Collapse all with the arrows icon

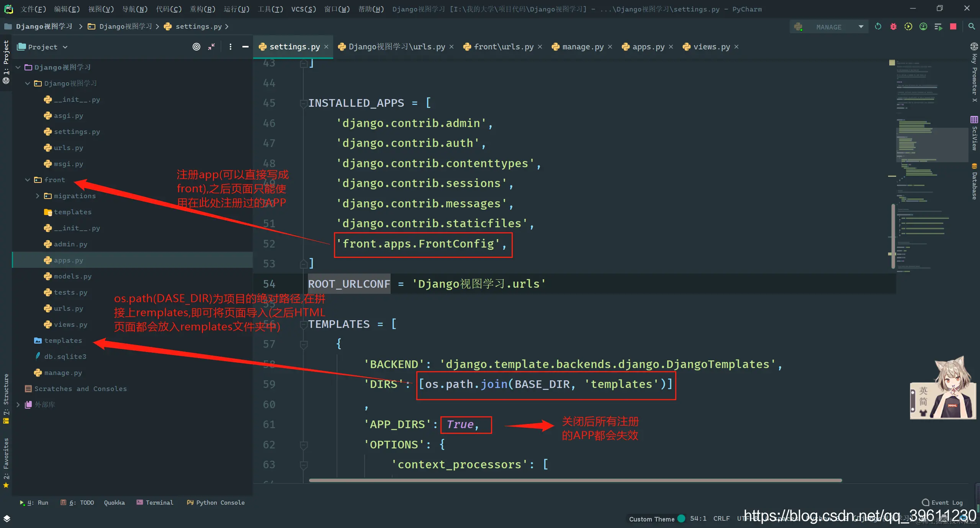[x=211, y=47]
